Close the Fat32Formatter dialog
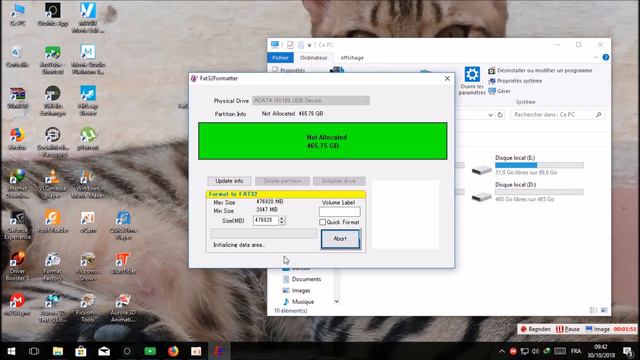Viewport: 640px width, 360px height. point(447,78)
